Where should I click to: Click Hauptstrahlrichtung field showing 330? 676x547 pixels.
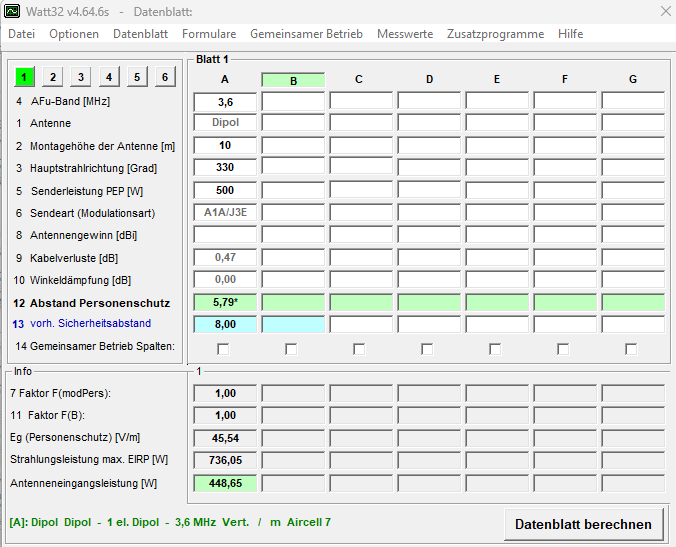225,167
